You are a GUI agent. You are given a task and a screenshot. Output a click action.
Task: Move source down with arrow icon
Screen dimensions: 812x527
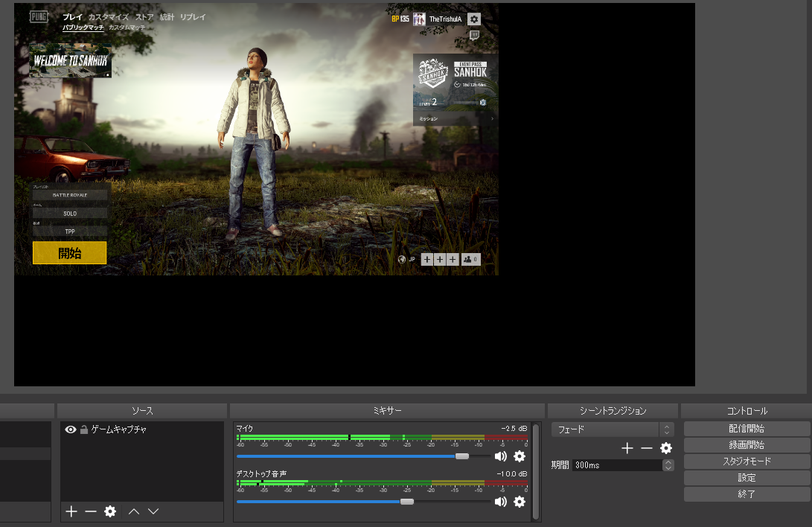coord(153,511)
